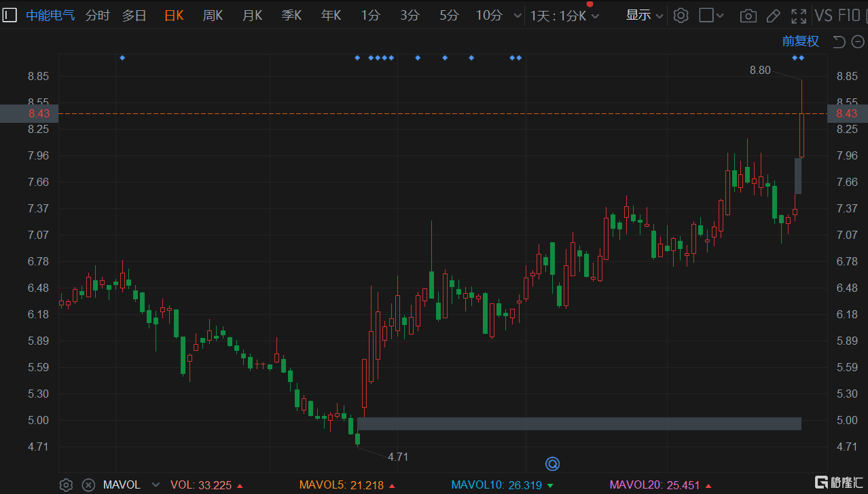Select the 5分 interval tab
This screenshot has width=868, height=494.
click(450, 15)
